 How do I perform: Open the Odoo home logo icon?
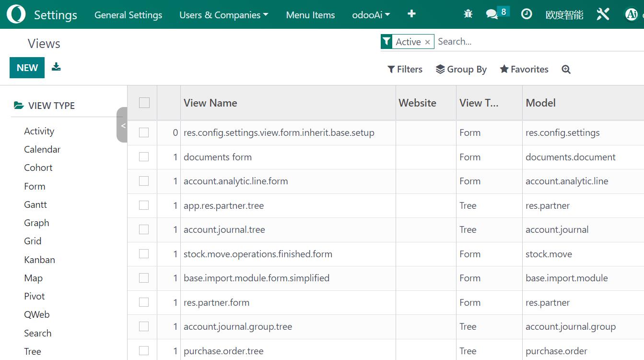[x=16, y=14]
